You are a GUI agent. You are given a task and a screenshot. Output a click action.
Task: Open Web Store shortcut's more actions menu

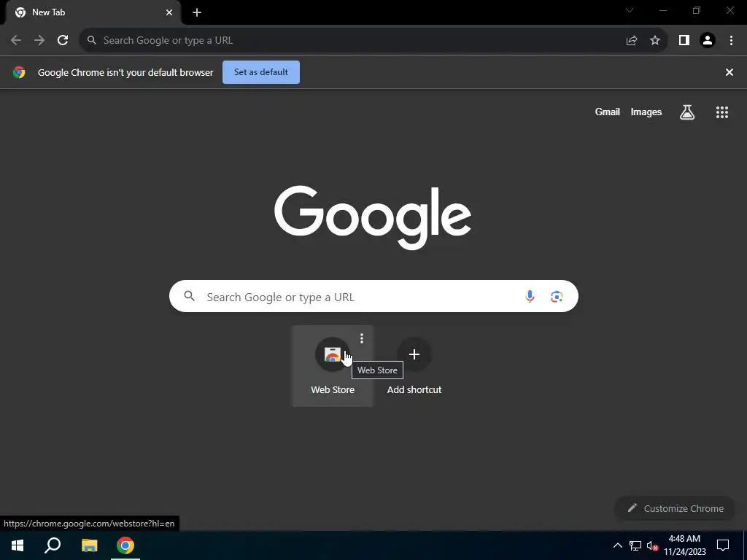(x=362, y=338)
